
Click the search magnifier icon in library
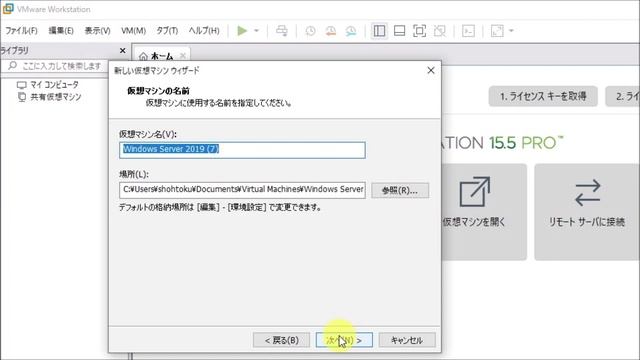tap(13, 65)
